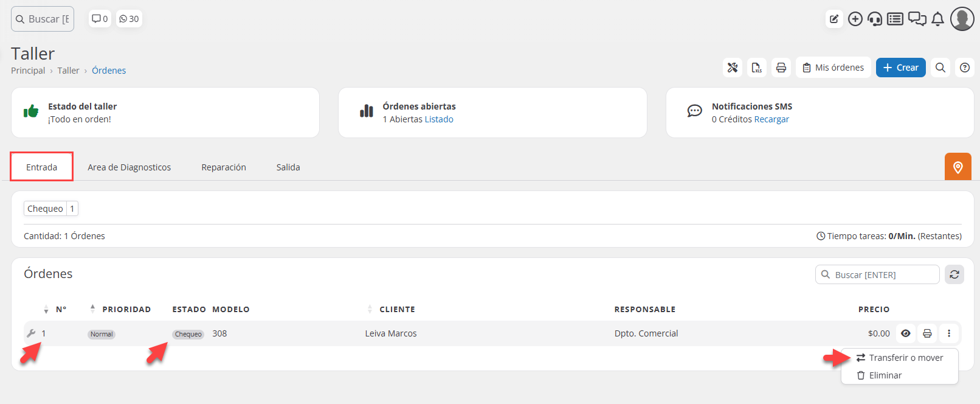The image size is (980, 404).
Task: Export orders to XLS file
Action: (x=756, y=68)
